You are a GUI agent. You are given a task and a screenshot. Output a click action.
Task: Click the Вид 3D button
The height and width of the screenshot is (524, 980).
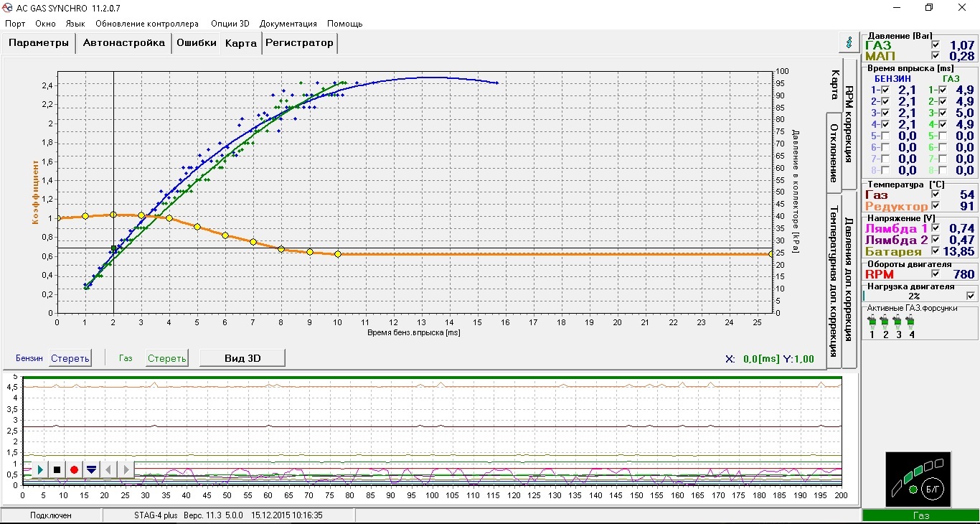tap(242, 358)
